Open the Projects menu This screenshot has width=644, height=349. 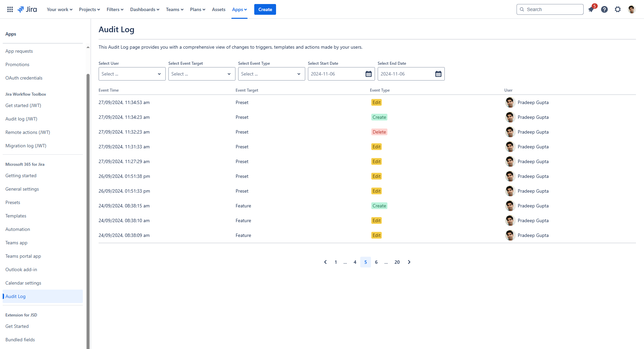click(x=89, y=9)
